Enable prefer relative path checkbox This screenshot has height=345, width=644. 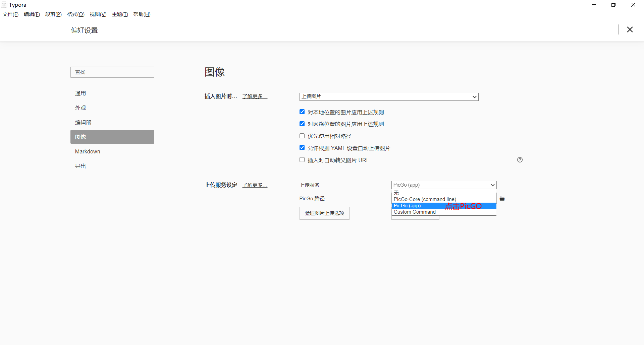pyautogui.click(x=302, y=136)
